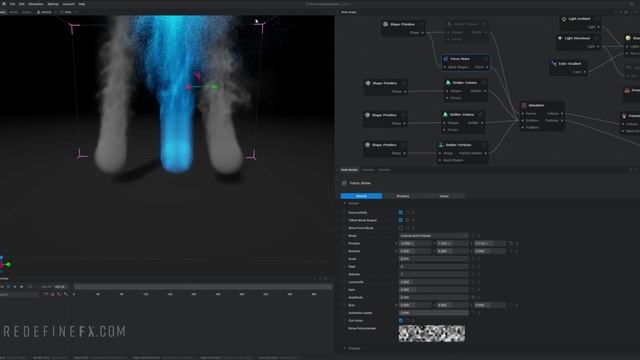Click the Particles output port on Simulation

click(562, 120)
